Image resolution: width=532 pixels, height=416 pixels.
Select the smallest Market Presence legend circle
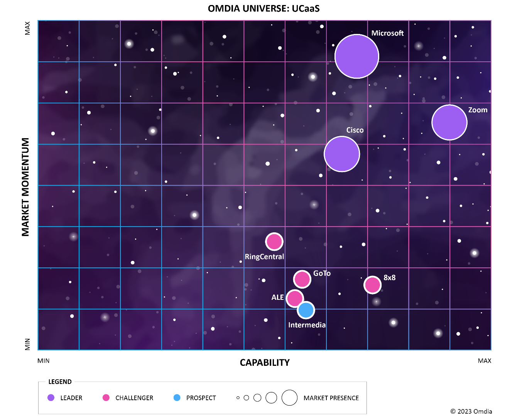click(238, 398)
